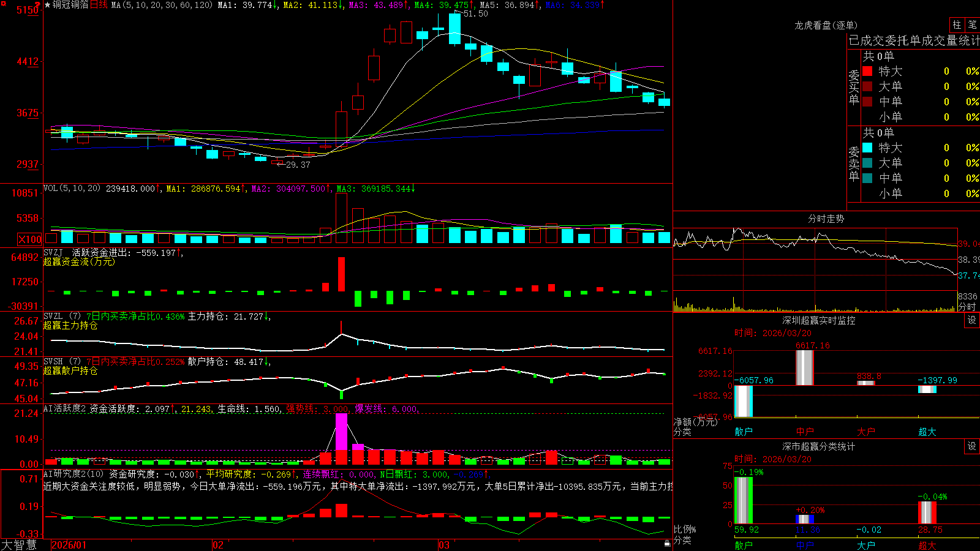Screen dimensions: 980x551
Task: Click the SVZL (7) indicator label
Action: click(62, 316)
